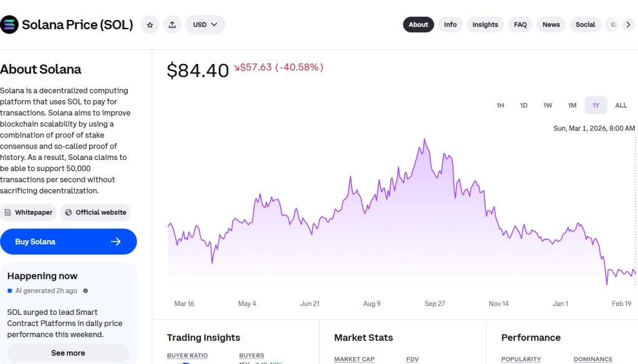Click 'See more' under Happening now

68,353
